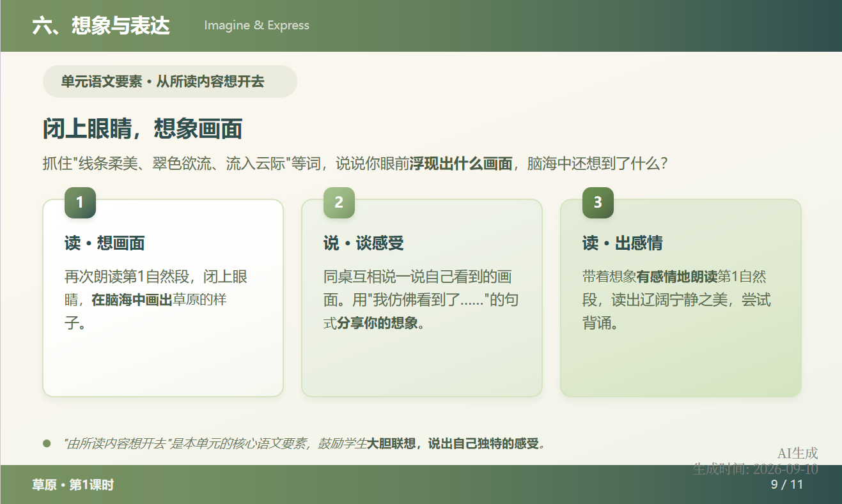Select the heading 闭上眼睛，想象画面
842x504 pixels.
[142, 129]
